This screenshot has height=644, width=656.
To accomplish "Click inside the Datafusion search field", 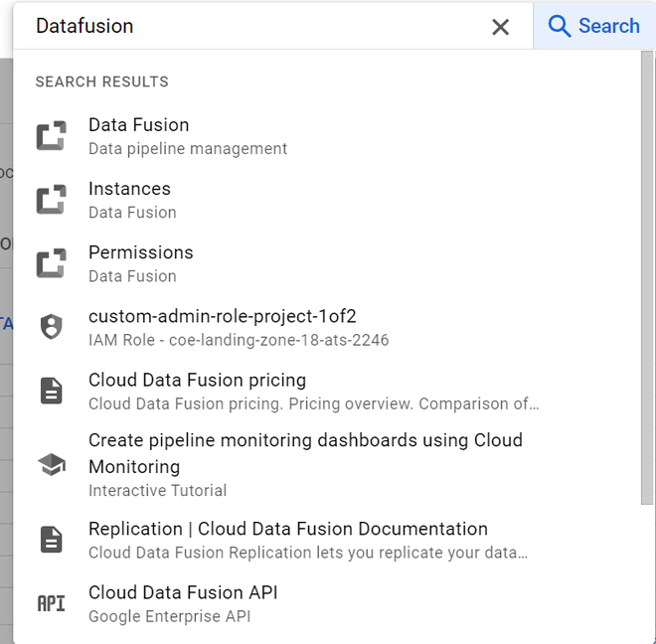I will [248, 27].
